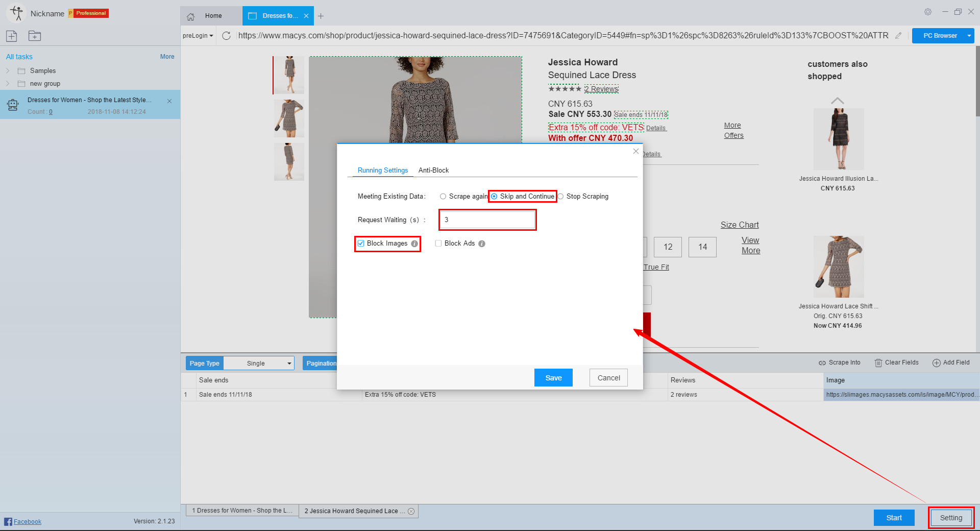The width and height of the screenshot is (980, 531).
Task: Open bottom tab 1 Dresses for Women
Action: [242, 511]
